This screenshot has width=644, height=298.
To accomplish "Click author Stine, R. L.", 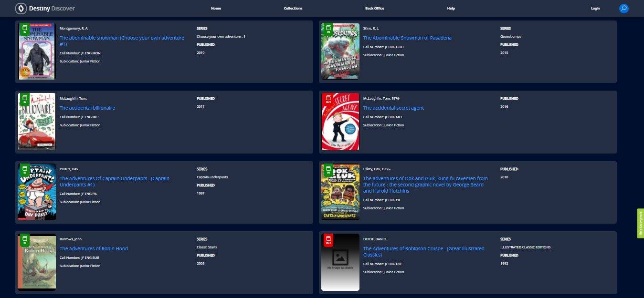I will (x=371, y=28).
